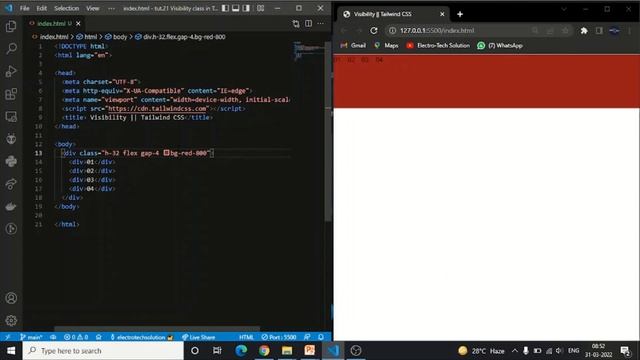Open Chrome from the taskbar

pos(264,351)
